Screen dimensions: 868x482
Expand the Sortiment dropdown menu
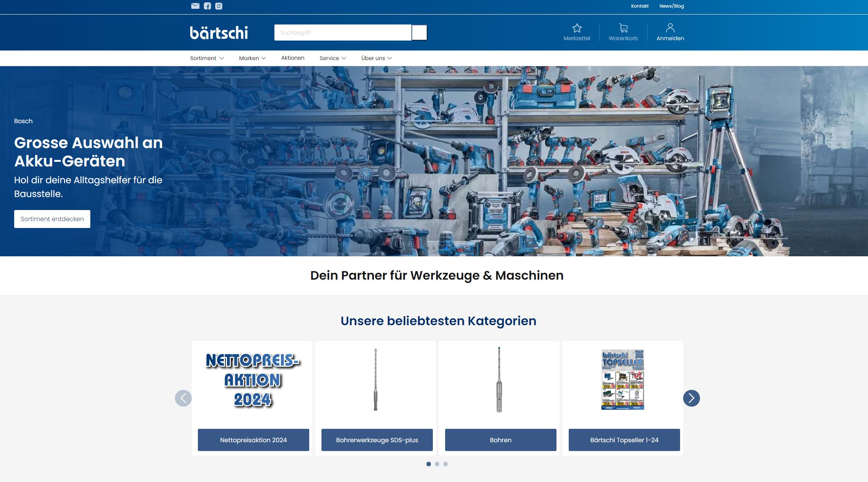coord(207,58)
